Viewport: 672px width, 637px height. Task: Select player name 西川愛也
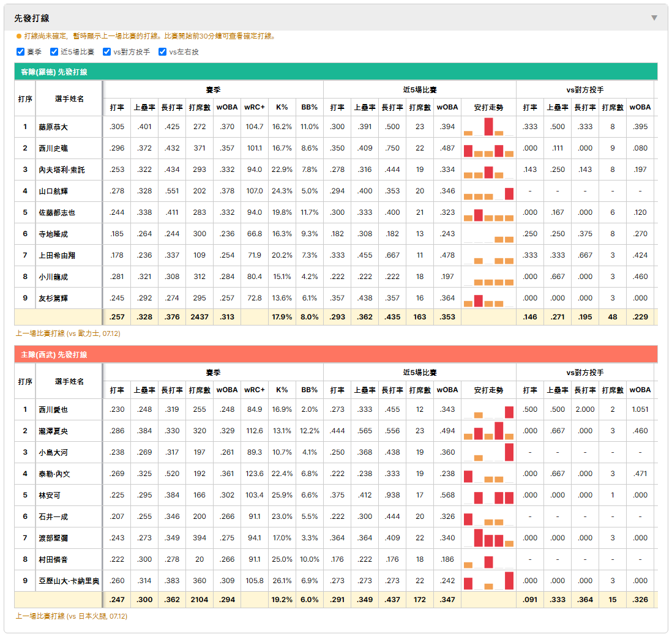tap(53, 410)
